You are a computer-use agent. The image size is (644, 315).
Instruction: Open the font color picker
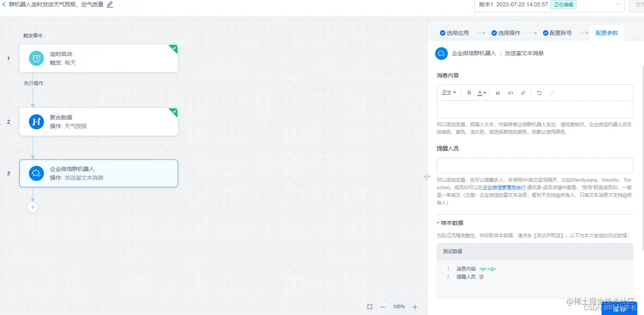tap(482, 92)
